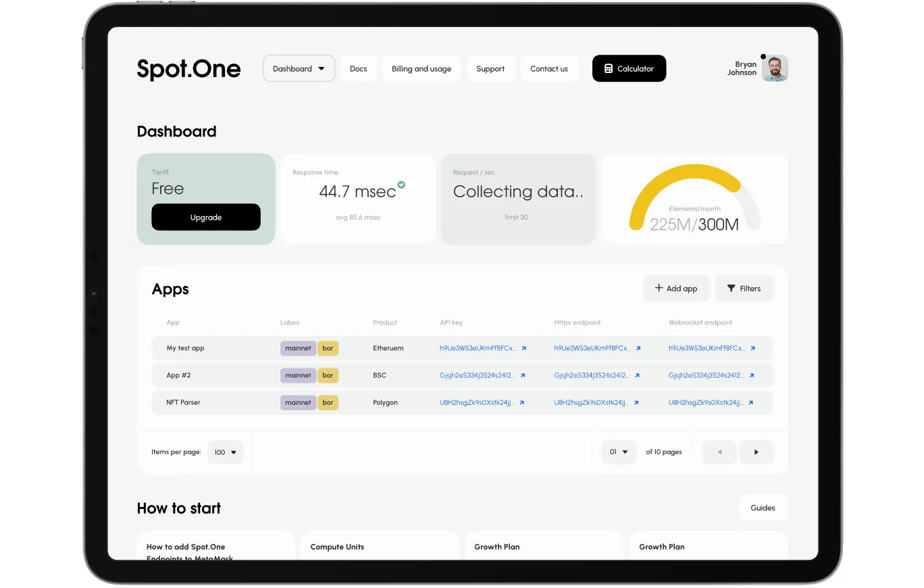Open the arrow icon beside App #2 Https endpoint

tap(637, 376)
